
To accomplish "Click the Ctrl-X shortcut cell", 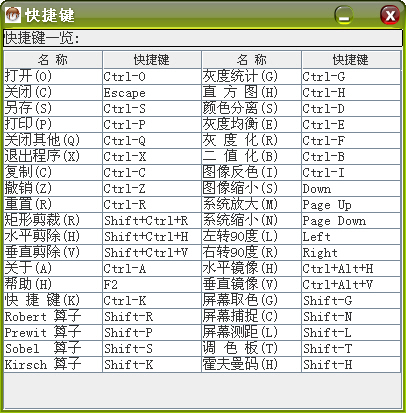I will [152, 157].
